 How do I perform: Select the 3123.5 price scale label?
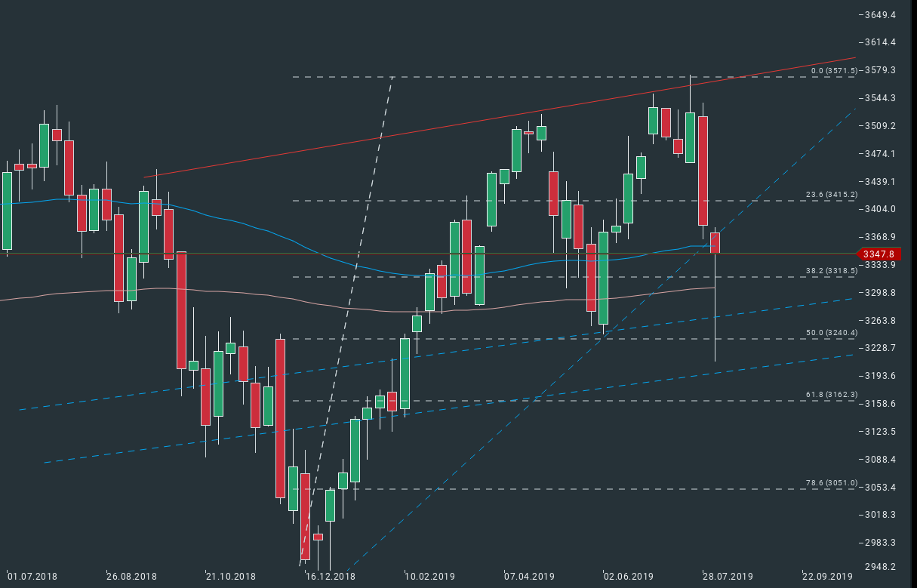tap(880, 432)
